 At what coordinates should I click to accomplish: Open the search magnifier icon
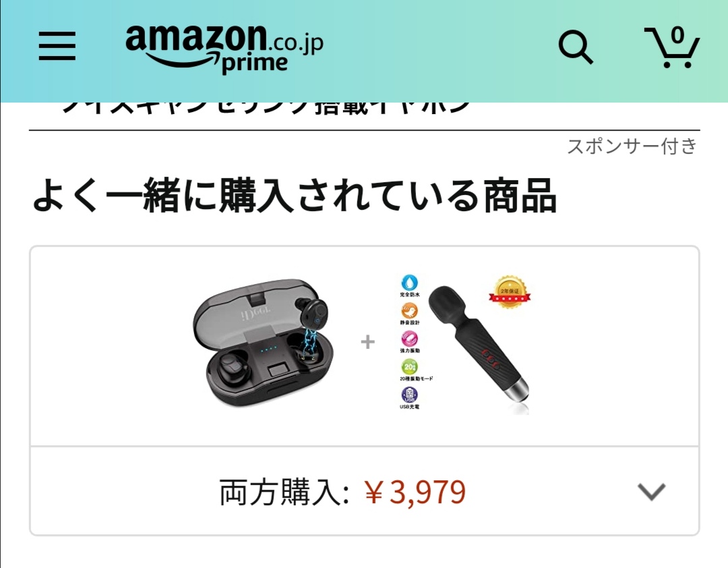pos(576,47)
